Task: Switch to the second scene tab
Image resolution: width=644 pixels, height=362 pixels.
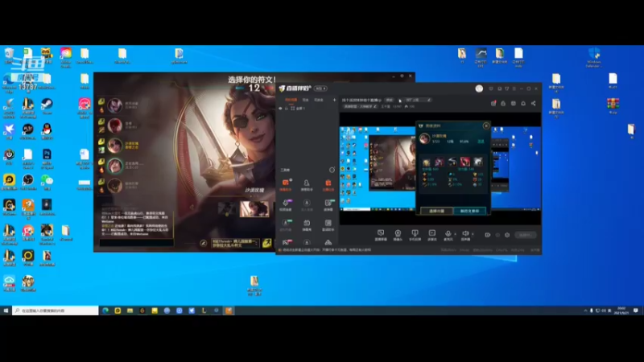Action: (x=306, y=100)
